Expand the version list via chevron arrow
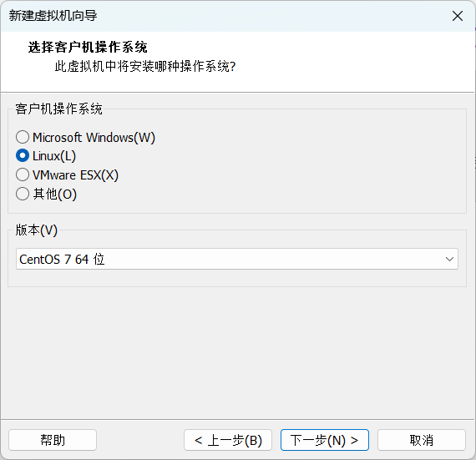 click(x=449, y=259)
